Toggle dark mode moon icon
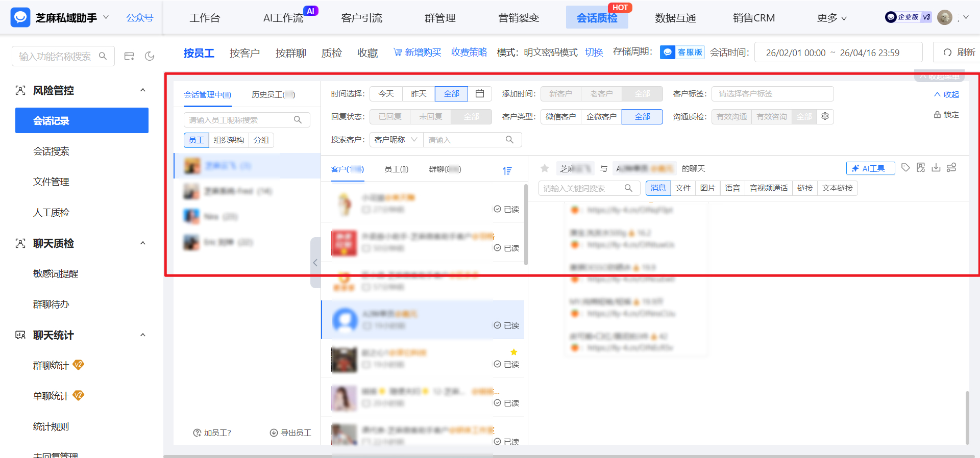980x458 pixels. click(x=150, y=56)
